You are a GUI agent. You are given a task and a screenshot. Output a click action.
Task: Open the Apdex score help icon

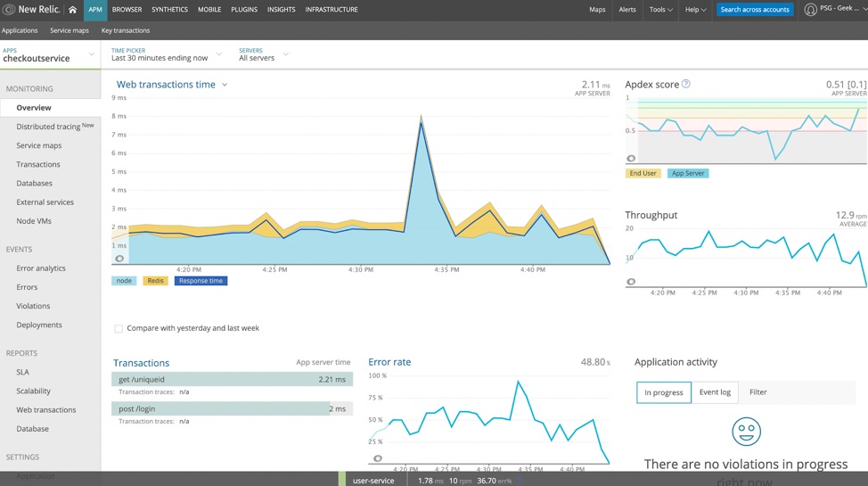[686, 84]
